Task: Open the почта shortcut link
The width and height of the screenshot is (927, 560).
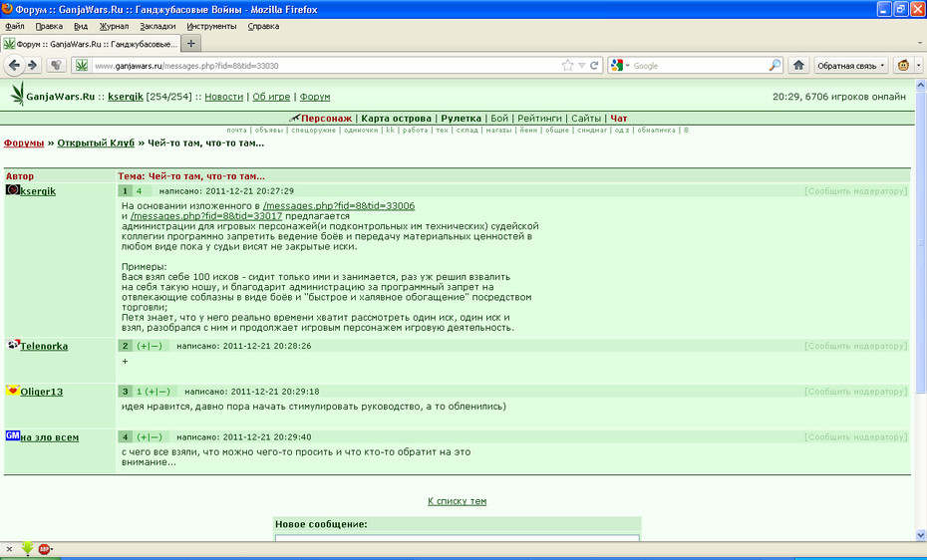Action: pos(236,130)
